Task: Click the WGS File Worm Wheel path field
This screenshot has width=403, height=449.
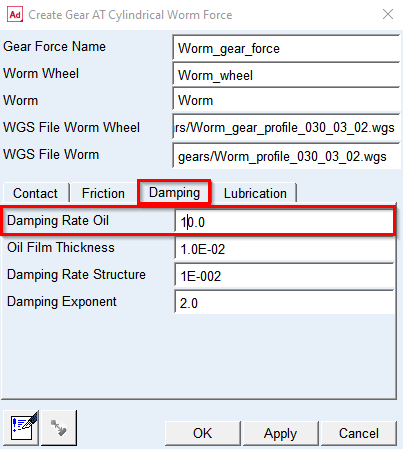Action: 286,127
